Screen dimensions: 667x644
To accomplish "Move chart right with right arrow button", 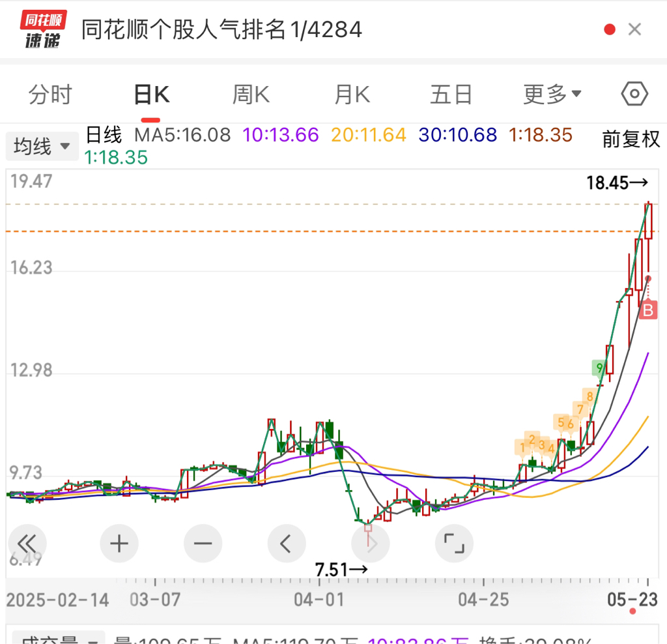I will 371,544.
